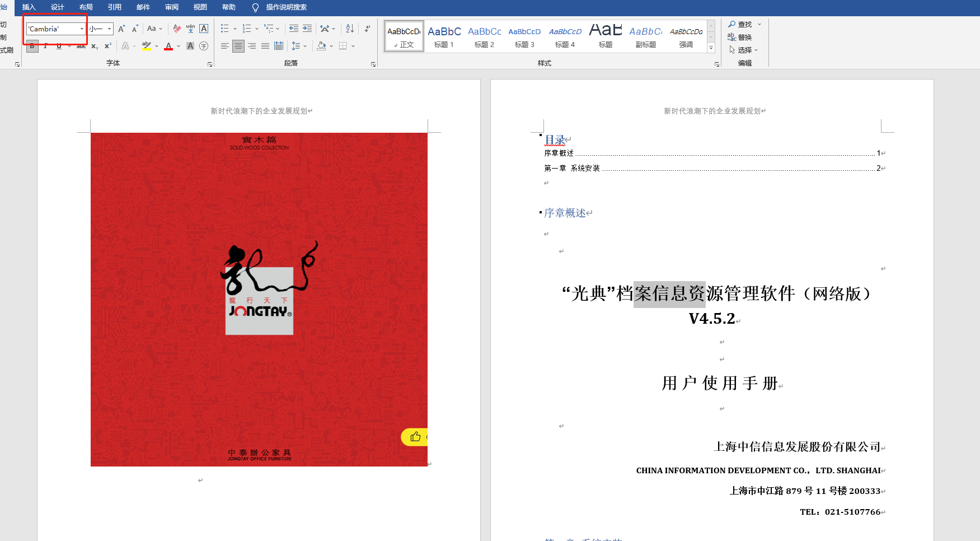Open the font size dropdown showing 小一
980x541 pixels.
click(109, 29)
